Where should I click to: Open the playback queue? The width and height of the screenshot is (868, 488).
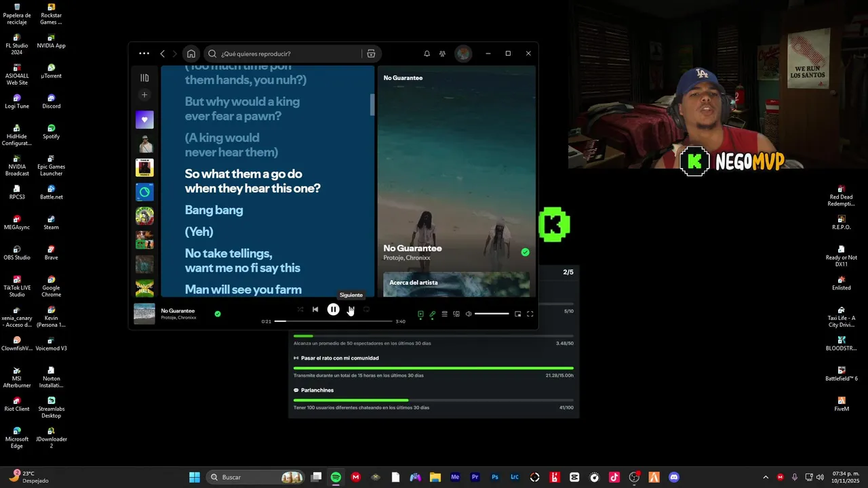click(444, 314)
